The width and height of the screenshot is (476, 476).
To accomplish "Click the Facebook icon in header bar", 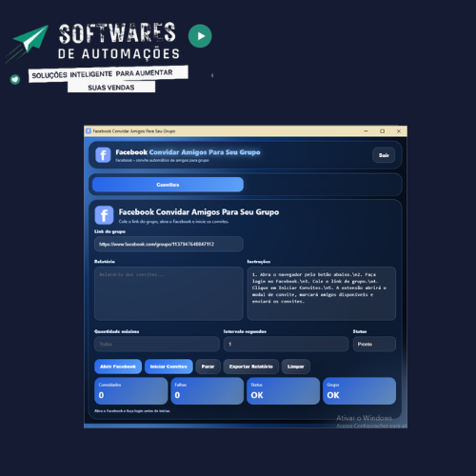I will tap(103, 155).
